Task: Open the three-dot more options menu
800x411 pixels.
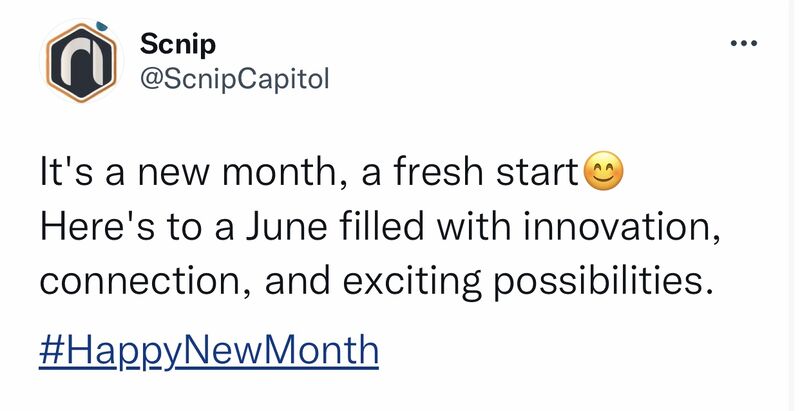Action: (x=744, y=43)
